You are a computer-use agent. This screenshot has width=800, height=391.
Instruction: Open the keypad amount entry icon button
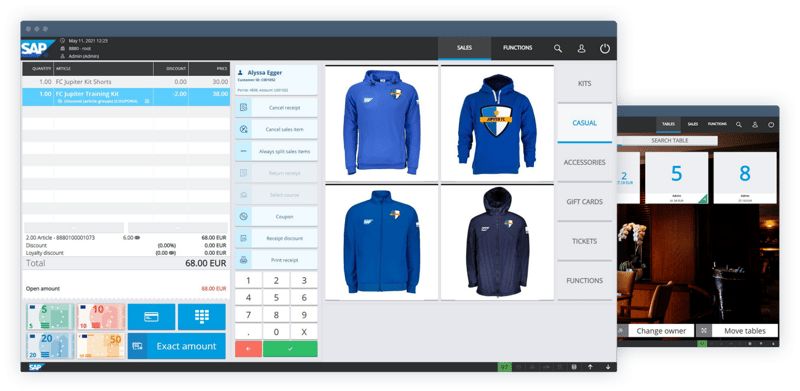click(202, 316)
